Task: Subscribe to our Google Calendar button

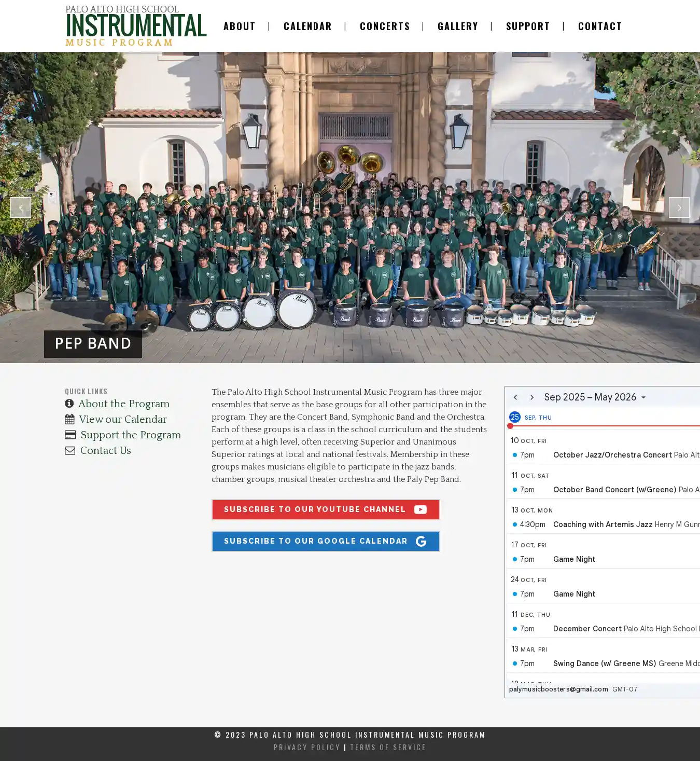Action: point(325,541)
